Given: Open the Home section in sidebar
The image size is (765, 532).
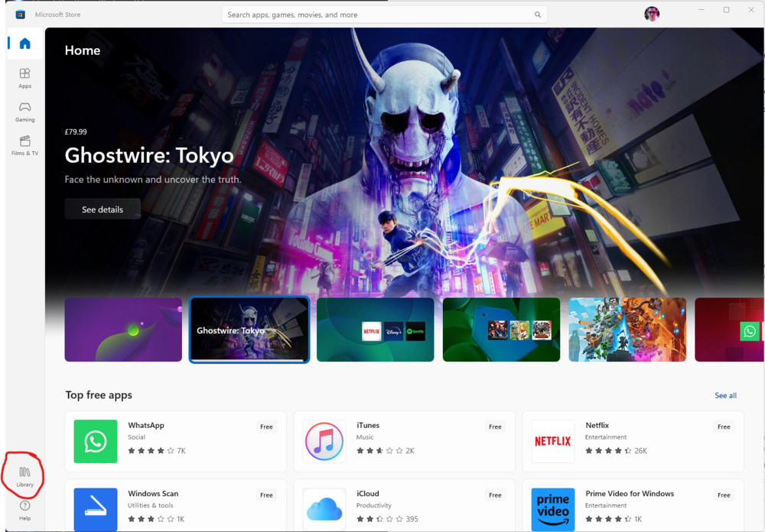Looking at the screenshot, I should tap(25, 44).
